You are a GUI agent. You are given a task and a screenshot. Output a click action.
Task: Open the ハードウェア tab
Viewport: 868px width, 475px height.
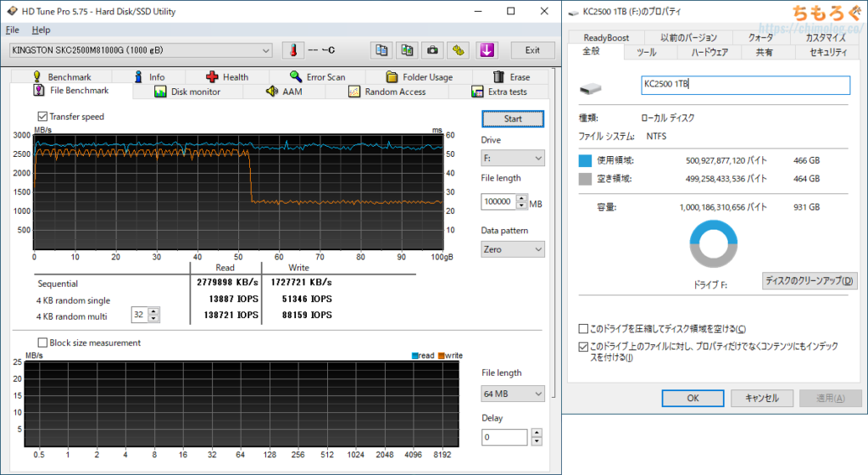click(709, 52)
